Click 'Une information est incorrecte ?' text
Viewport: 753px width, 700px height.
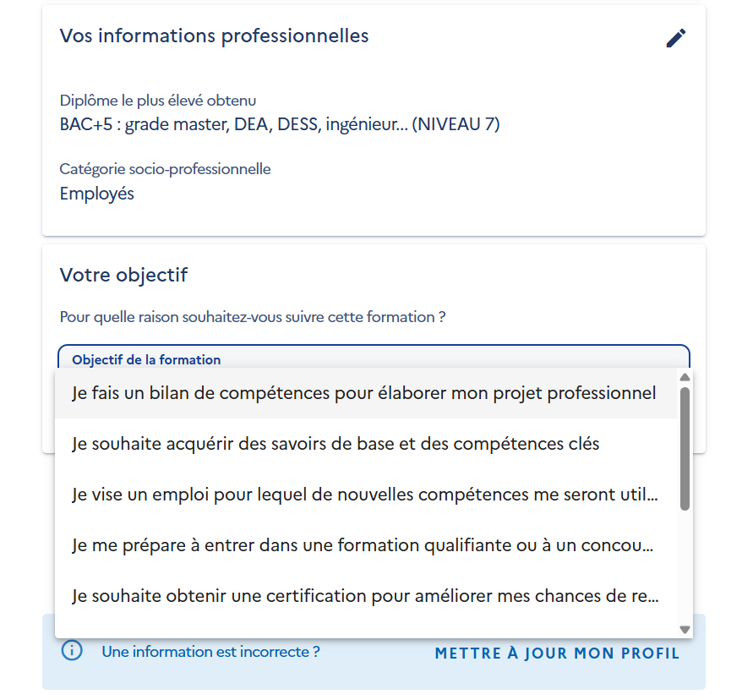[x=210, y=652]
